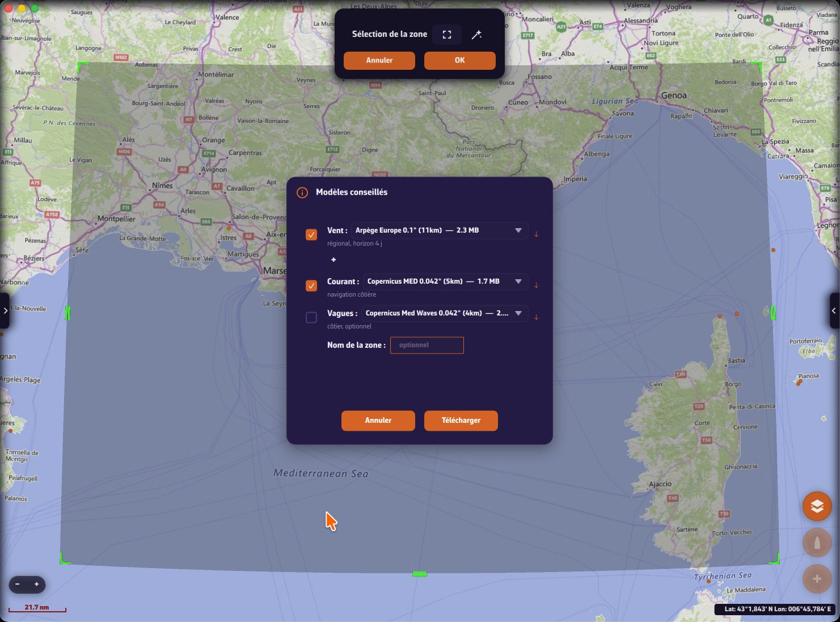The height and width of the screenshot is (622, 840).
Task: Click the magic wand auto-selection icon
Action: pyautogui.click(x=476, y=35)
